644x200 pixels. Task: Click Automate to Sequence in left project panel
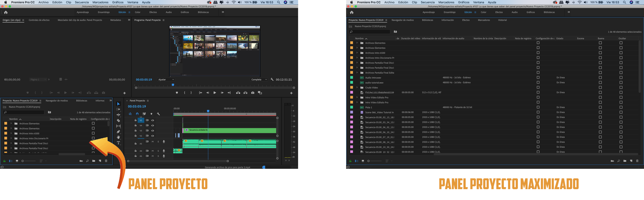click(x=81, y=161)
